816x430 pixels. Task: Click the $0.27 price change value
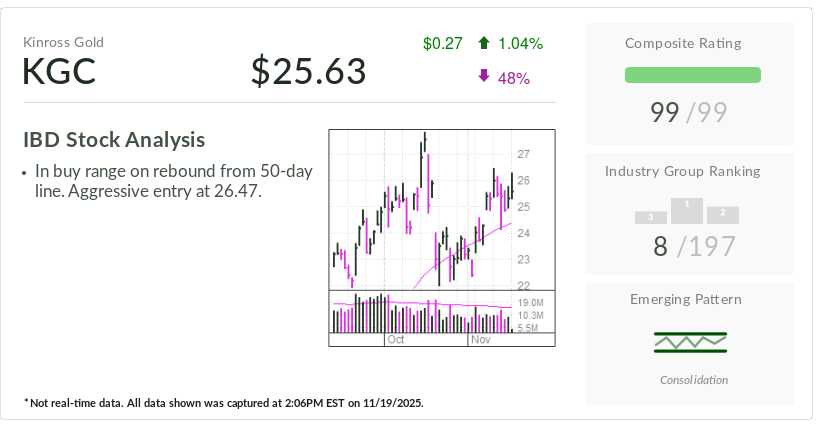(443, 43)
